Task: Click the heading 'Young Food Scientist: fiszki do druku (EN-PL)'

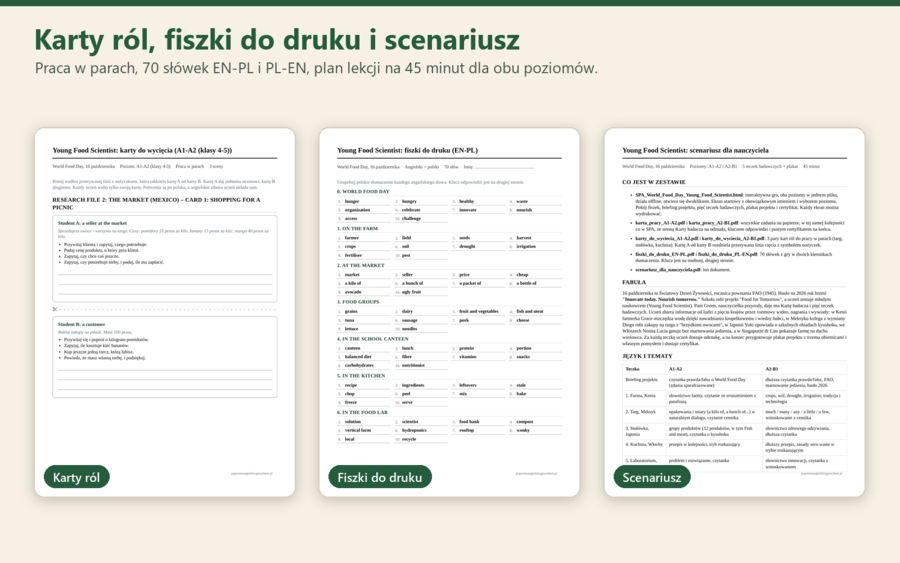Action: tap(407, 150)
